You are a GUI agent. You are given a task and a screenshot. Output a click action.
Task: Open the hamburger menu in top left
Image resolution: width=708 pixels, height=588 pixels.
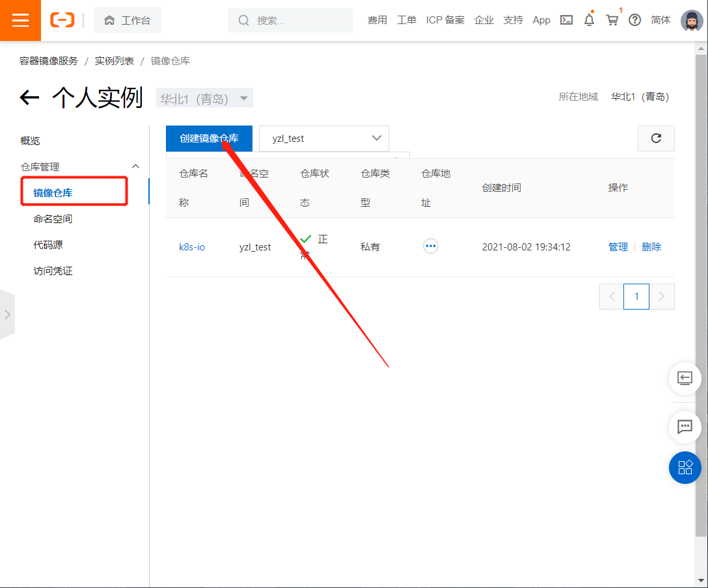tap(20, 20)
